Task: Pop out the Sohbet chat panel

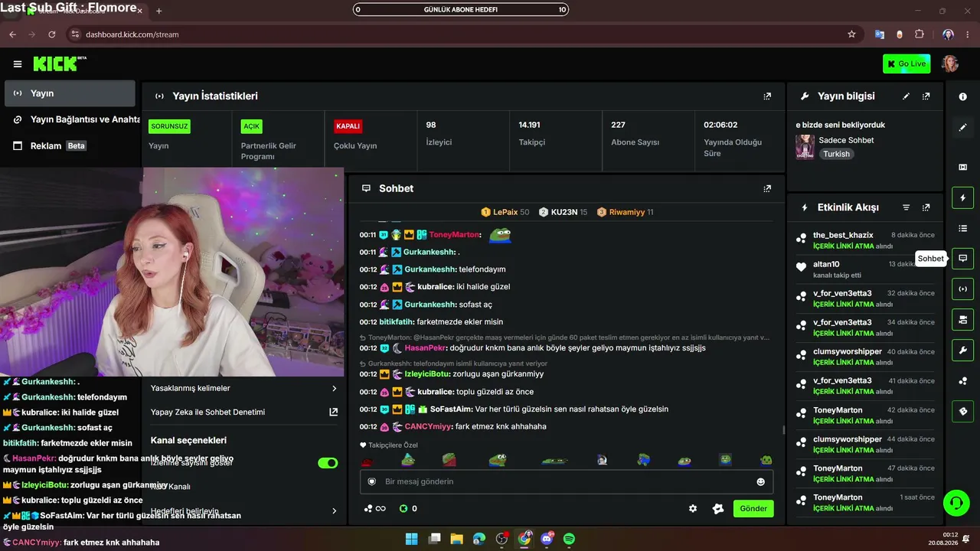Action: [x=767, y=188]
